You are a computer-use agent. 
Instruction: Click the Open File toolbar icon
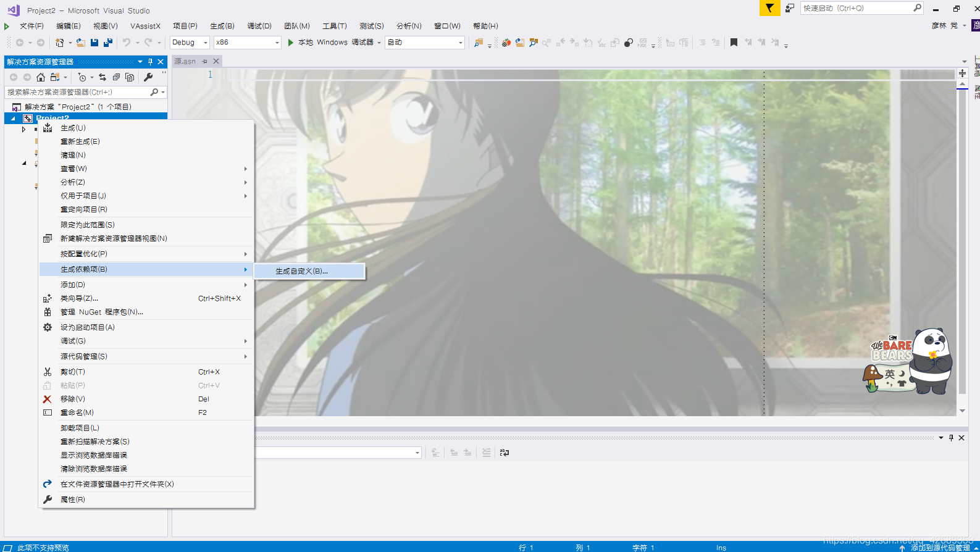coord(81,43)
